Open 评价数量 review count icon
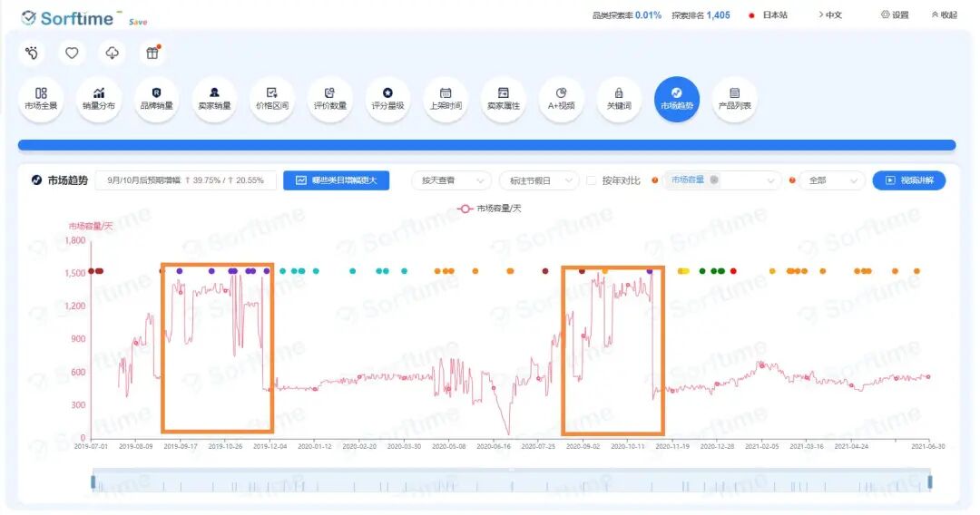The height and width of the screenshot is (515, 980). pyautogui.click(x=330, y=99)
